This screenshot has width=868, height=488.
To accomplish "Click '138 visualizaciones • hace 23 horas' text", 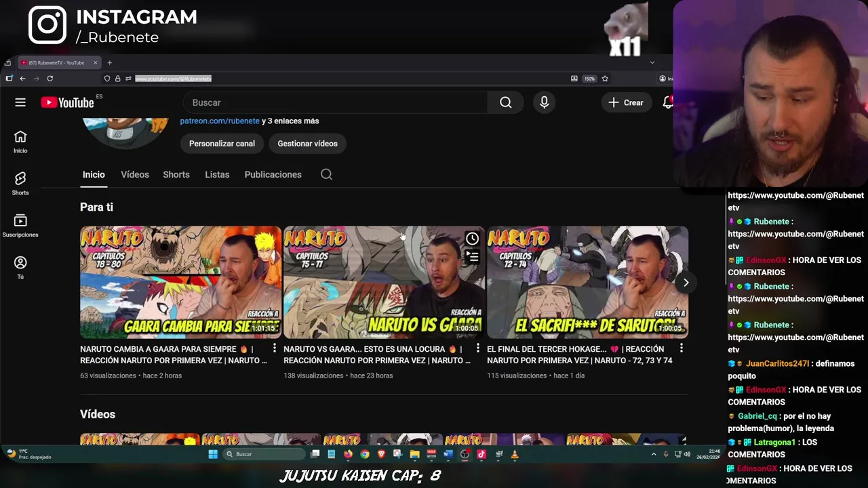I will pos(338,375).
